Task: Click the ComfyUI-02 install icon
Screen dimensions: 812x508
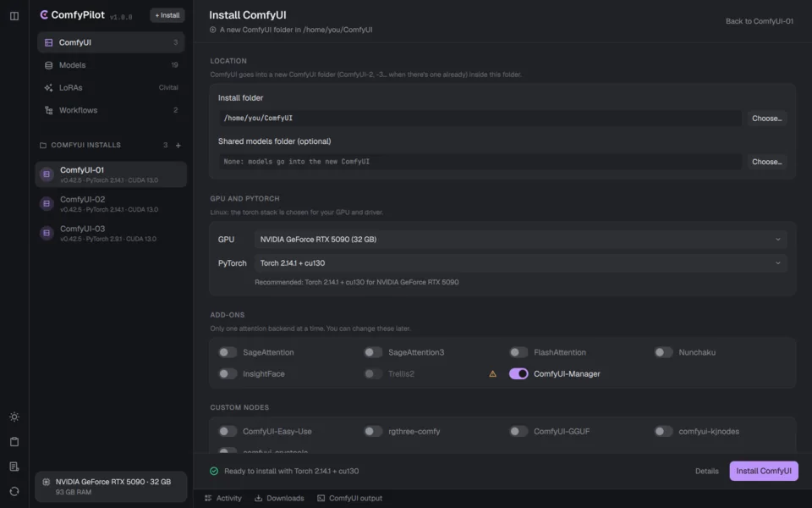Action: coord(47,204)
